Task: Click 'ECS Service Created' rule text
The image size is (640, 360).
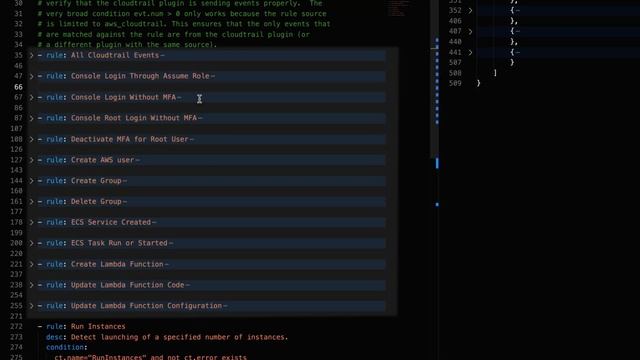Action: point(111,222)
